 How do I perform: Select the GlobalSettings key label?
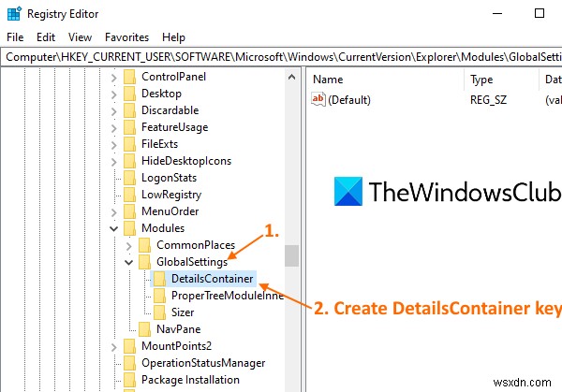pos(192,262)
